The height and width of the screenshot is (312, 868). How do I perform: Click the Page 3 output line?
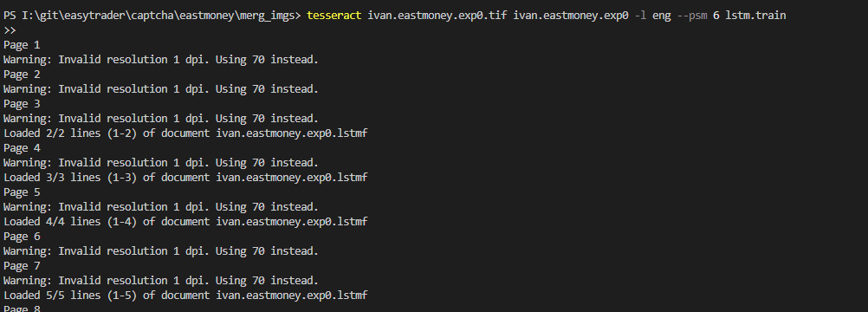click(x=22, y=104)
